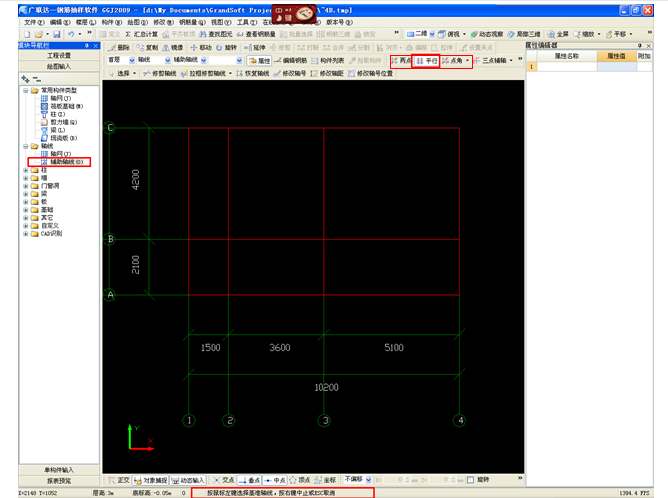This screenshot has height=498, width=668.
Task: Click 修剪轴线 trim axis tool
Action: pos(159,73)
